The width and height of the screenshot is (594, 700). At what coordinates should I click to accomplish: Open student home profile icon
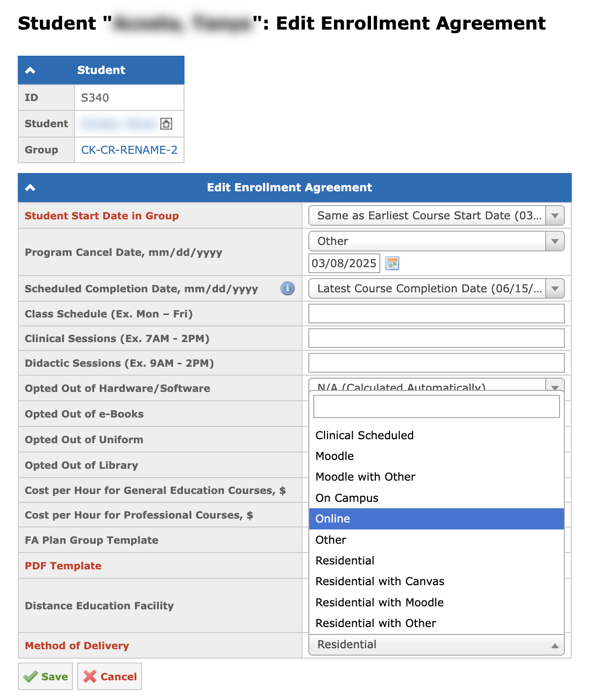pyautogui.click(x=166, y=124)
